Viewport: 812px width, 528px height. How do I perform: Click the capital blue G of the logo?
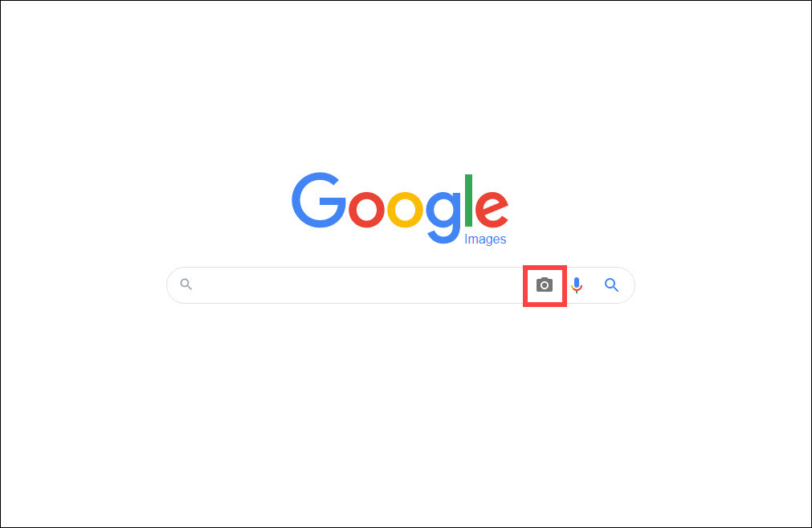pyautogui.click(x=319, y=200)
